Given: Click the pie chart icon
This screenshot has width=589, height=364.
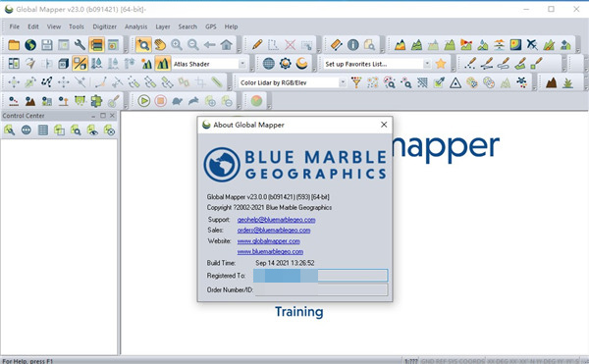Looking at the screenshot, I should [256, 101].
